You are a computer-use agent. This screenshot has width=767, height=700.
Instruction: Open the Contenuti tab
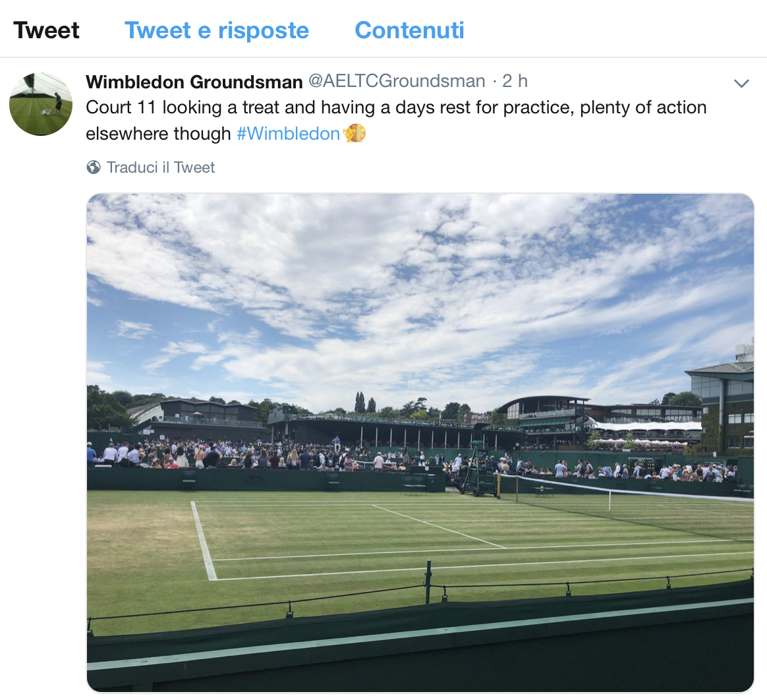(409, 30)
